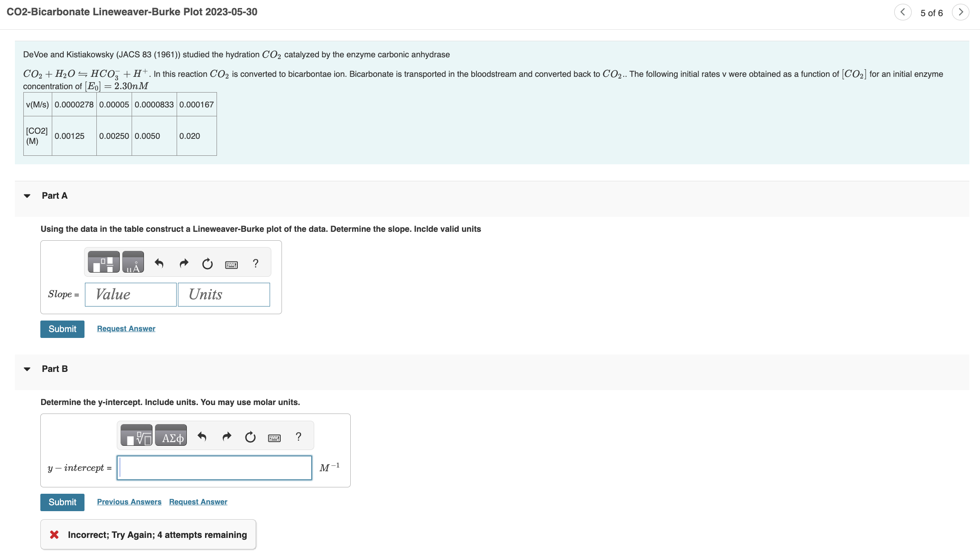Reset the Part A answer field
This screenshot has width=980, height=557.
(207, 264)
